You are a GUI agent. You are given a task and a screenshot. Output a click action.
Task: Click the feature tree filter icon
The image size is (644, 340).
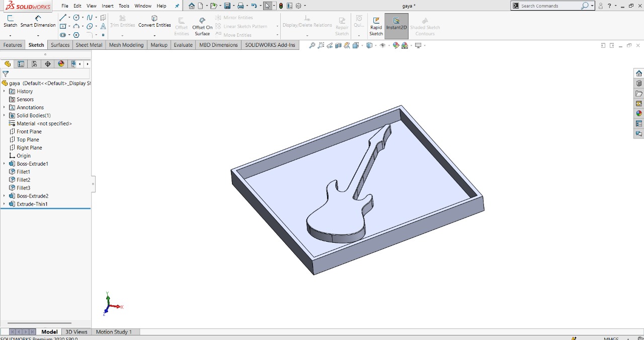click(x=6, y=74)
